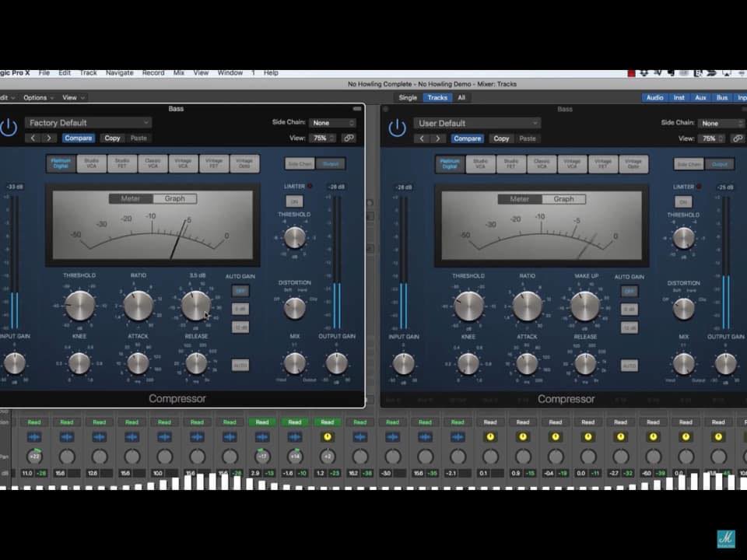Viewport: 747px width, 560px height.
Task: Enable Auto release in Factory Default compressor
Action: [240, 366]
